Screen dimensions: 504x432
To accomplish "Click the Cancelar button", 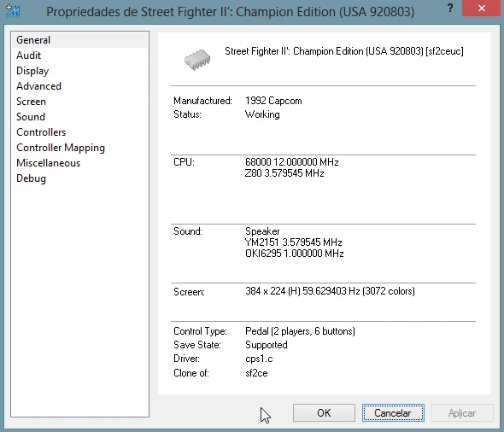I will click(x=393, y=412).
